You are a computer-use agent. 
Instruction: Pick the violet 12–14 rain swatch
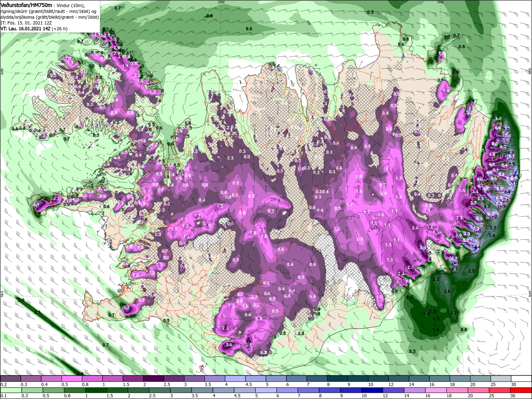(x=394, y=390)
